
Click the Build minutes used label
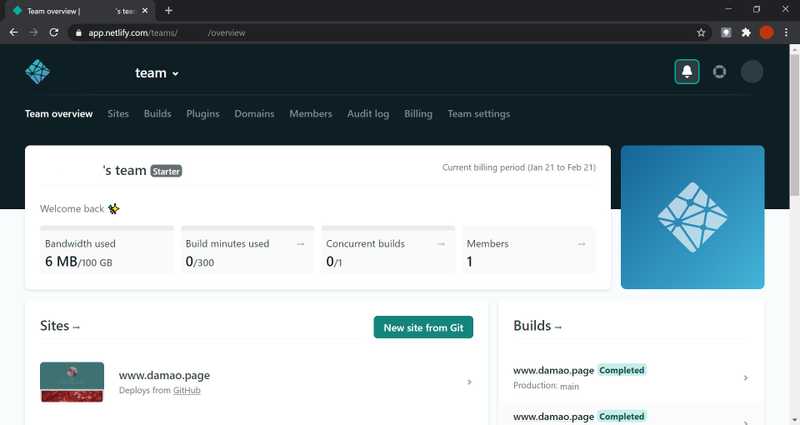pyautogui.click(x=227, y=244)
